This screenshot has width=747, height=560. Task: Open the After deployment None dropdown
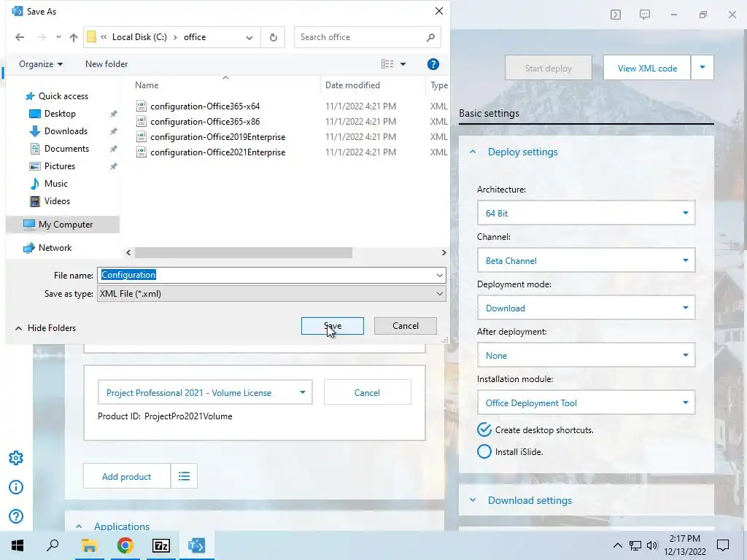pyautogui.click(x=586, y=355)
